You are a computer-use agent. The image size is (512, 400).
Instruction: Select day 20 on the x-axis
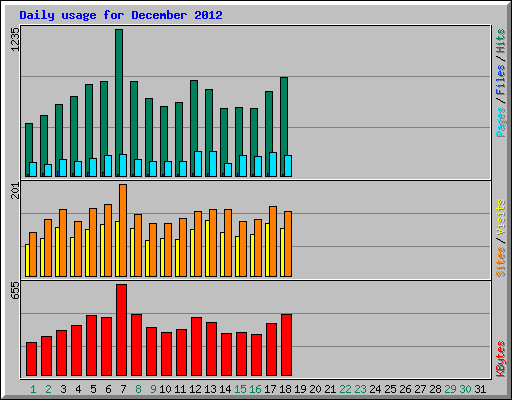coord(315,389)
